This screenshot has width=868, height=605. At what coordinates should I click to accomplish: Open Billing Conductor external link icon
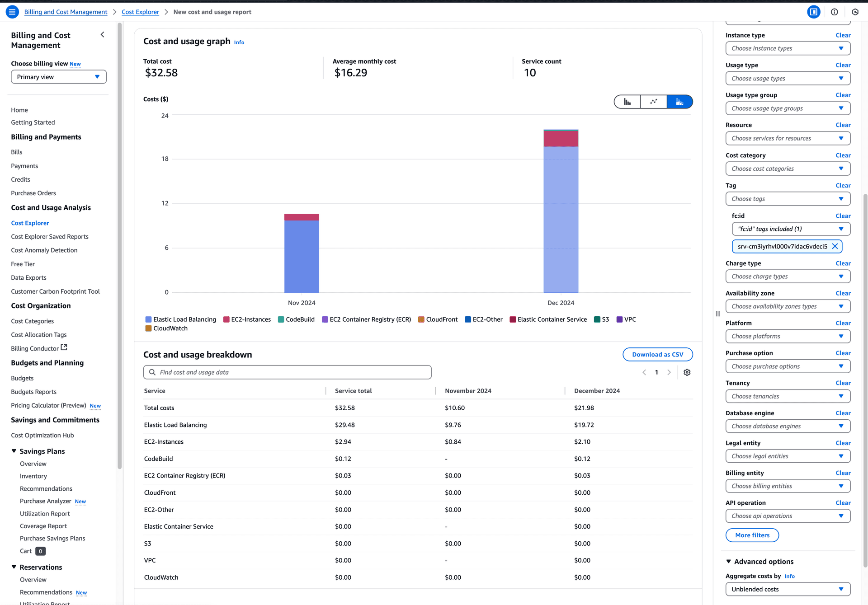coord(64,347)
